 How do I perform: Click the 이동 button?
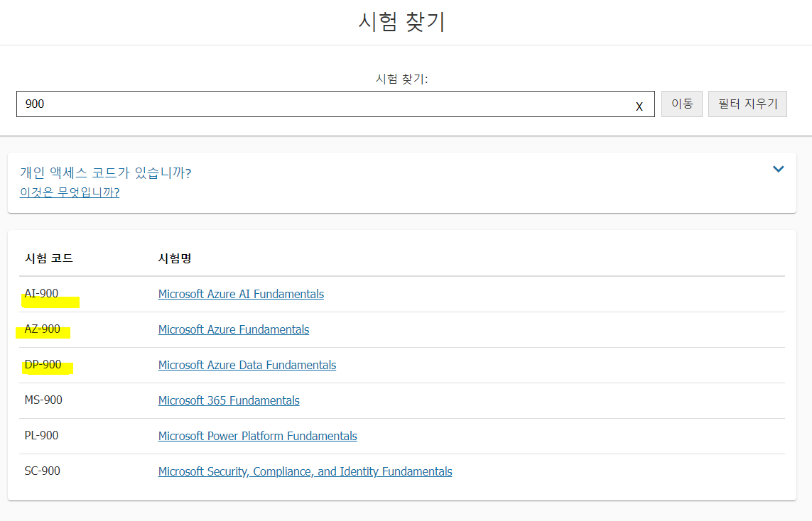coord(681,104)
